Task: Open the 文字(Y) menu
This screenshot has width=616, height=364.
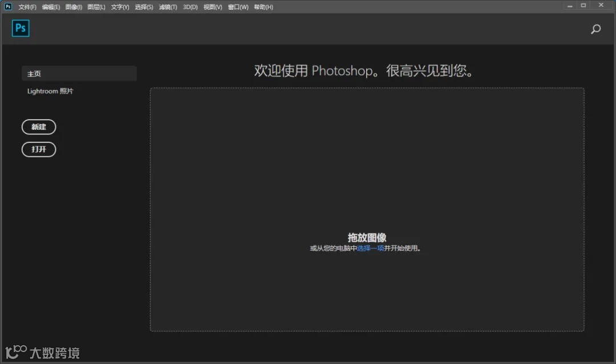Action: pyautogui.click(x=120, y=7)
